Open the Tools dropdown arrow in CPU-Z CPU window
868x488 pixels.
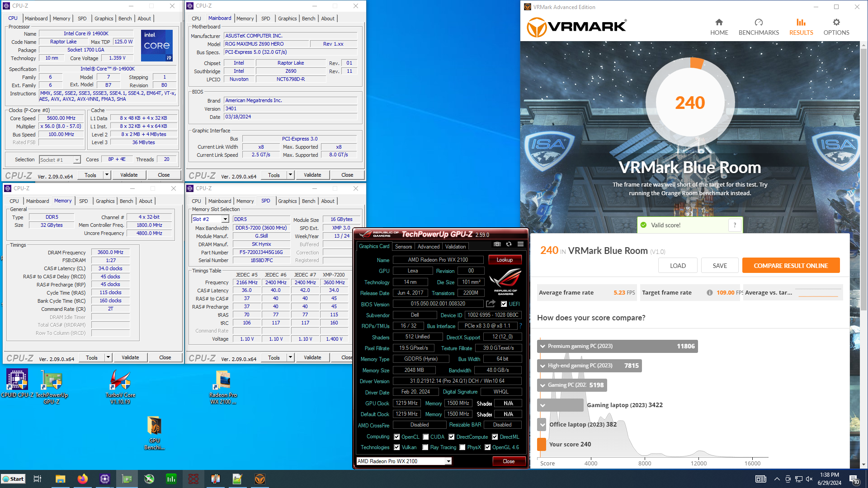107,175
